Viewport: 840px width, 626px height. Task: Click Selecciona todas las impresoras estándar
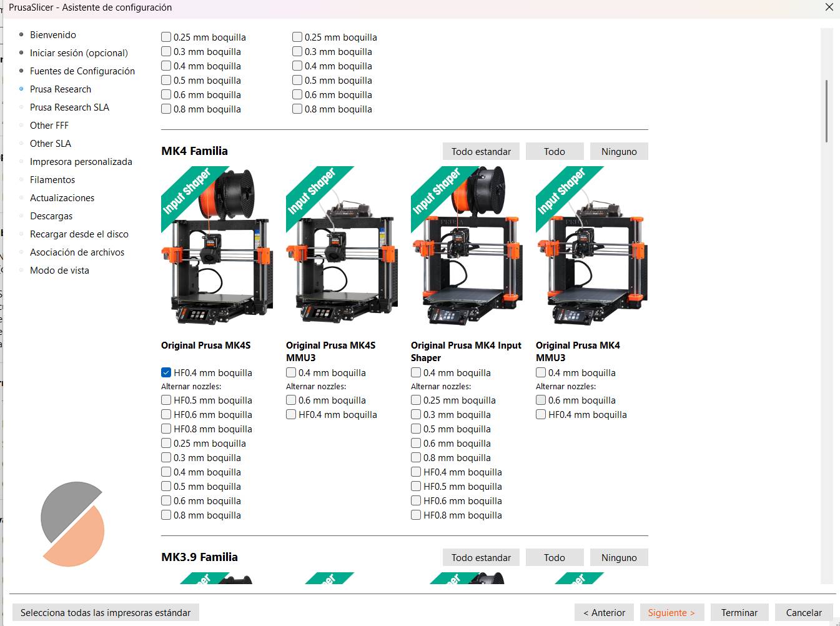106,613
